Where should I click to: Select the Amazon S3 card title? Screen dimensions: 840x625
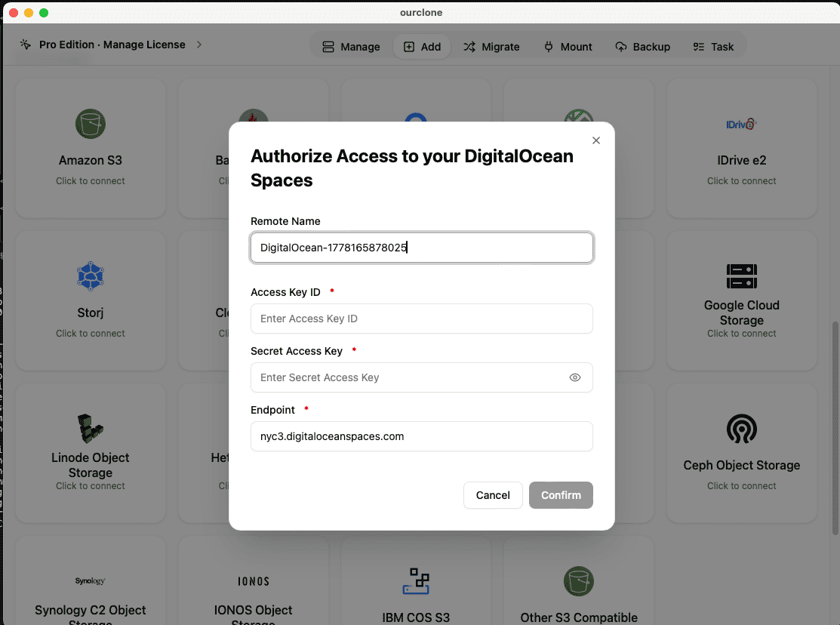tap(91, 160)
